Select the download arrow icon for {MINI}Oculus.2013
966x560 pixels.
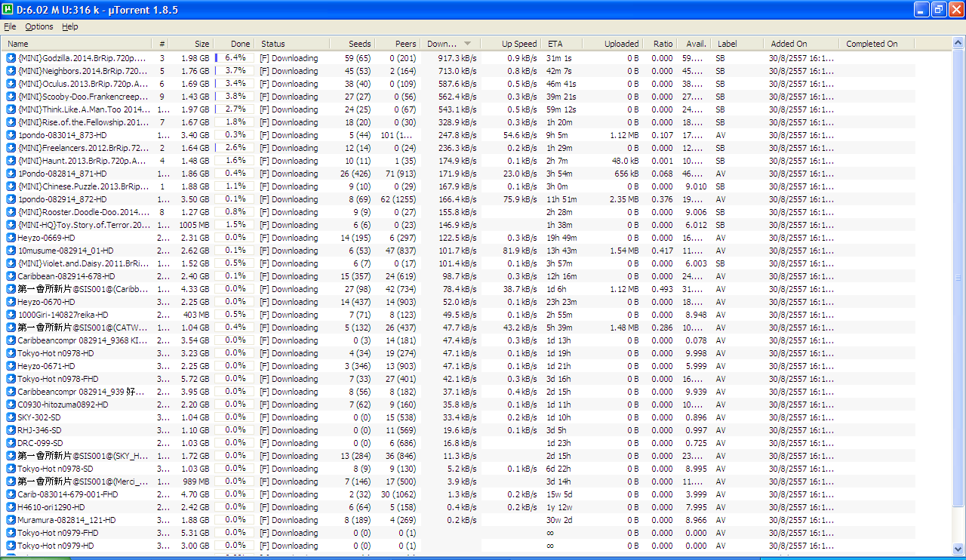(11, 84)
